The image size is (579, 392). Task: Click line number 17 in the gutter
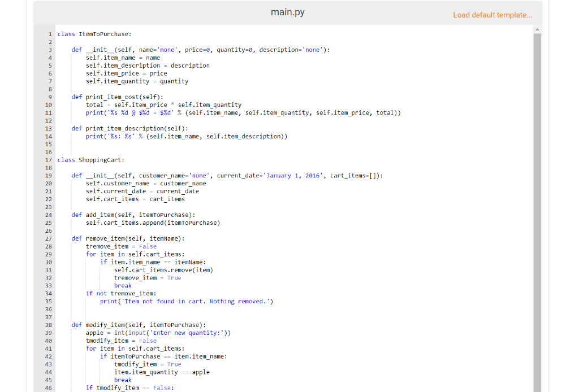point(49,160)
